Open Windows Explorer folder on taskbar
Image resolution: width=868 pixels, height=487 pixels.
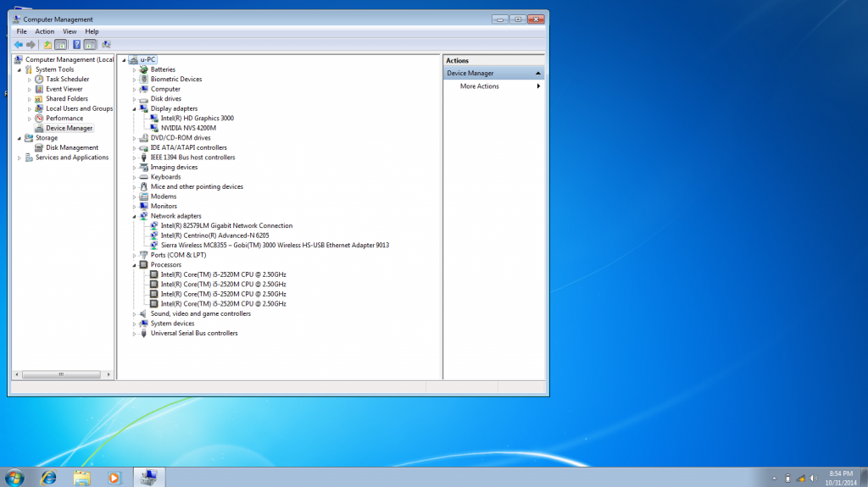click(82, 477)
